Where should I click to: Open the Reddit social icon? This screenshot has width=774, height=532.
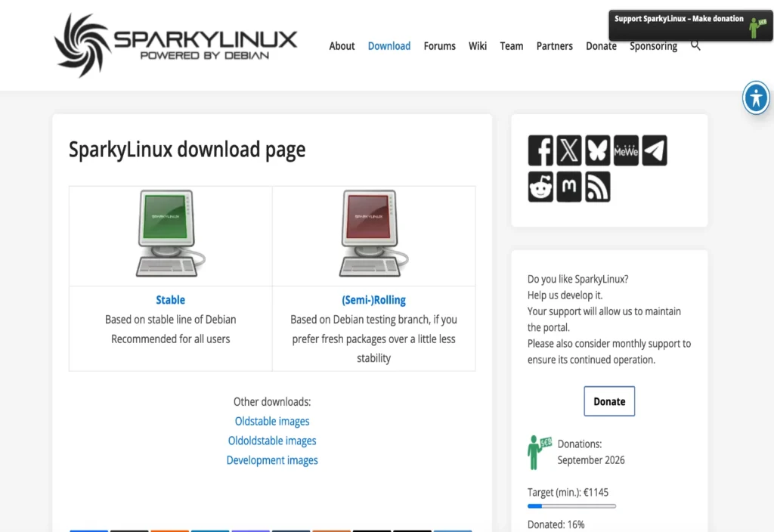click(540, 187)
